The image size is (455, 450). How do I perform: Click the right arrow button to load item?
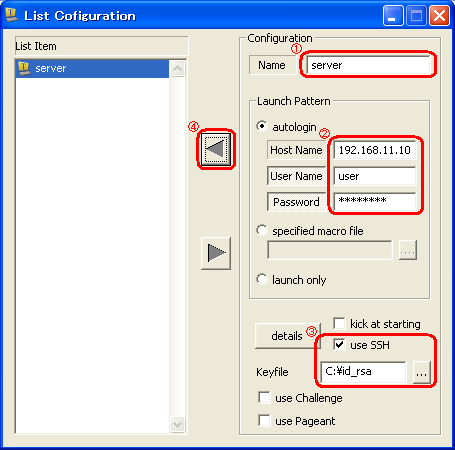[x=216, y=253]
